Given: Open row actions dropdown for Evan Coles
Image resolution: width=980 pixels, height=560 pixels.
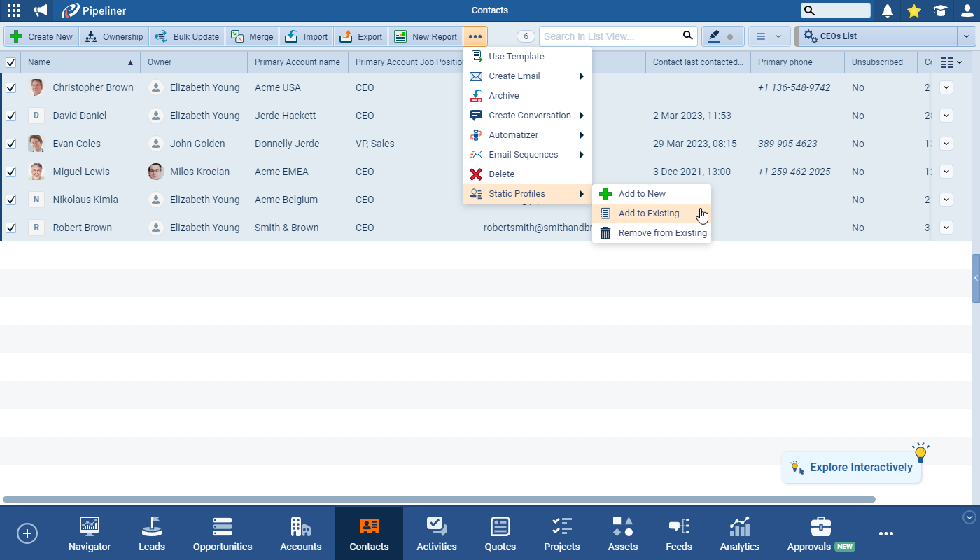Looking at the screenshot, I should pos(946,143).
